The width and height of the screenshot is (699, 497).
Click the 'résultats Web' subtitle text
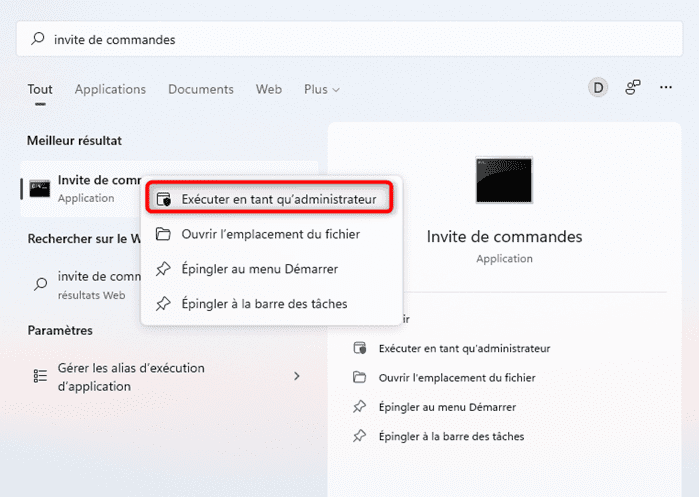tap(91, 295)
